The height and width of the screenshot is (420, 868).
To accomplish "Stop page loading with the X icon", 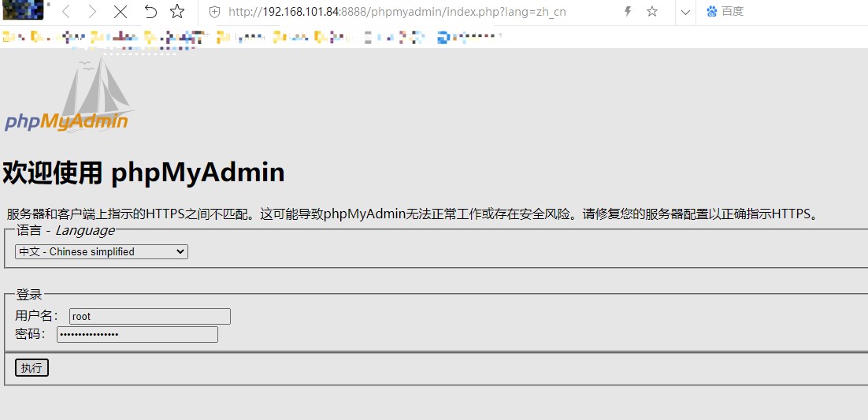I will [121, 12].
